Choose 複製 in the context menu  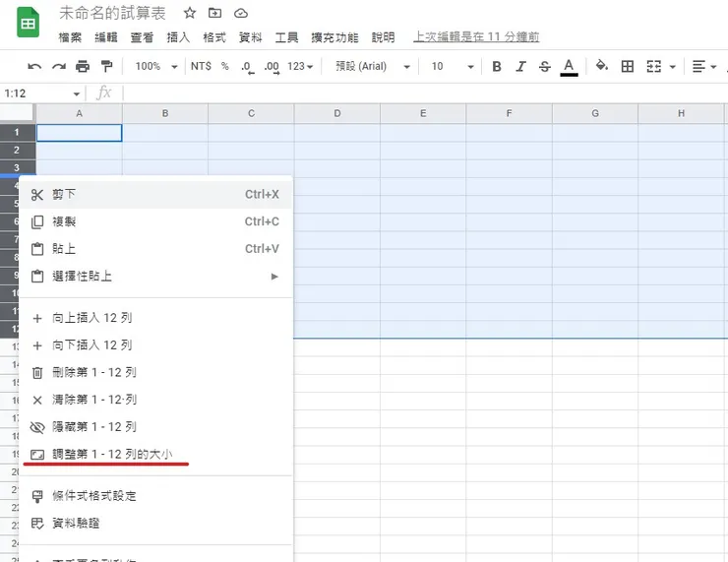(156, 221)
